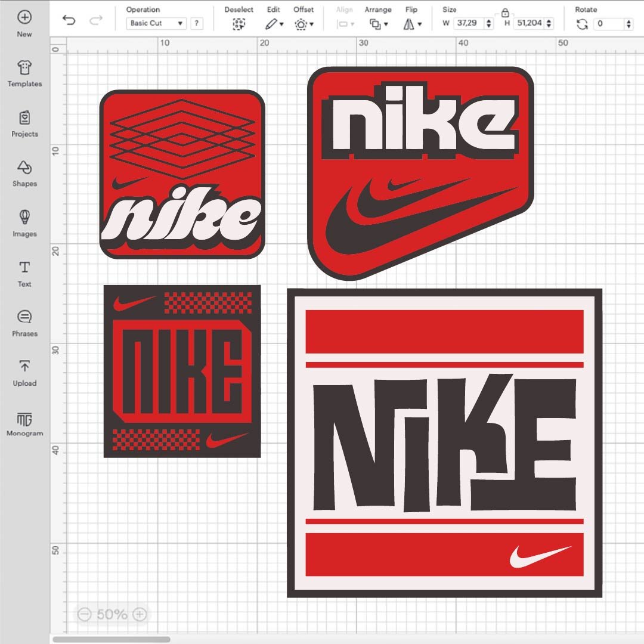Select the dark checkered Nike design
Screen dimensions: 644x644
point(182,371)
